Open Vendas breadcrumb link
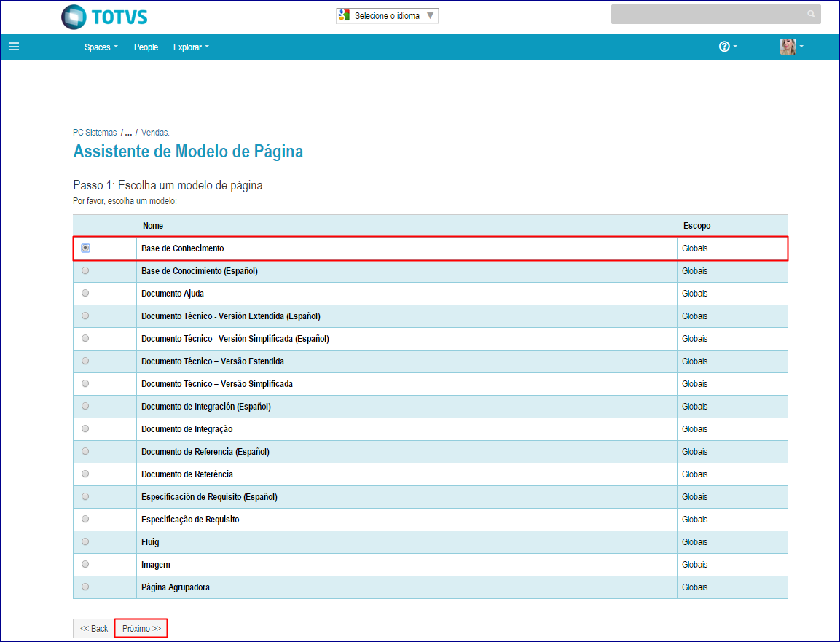Viewport: 840px width, 642px height. pyautogui.click(x=155, y=133)
